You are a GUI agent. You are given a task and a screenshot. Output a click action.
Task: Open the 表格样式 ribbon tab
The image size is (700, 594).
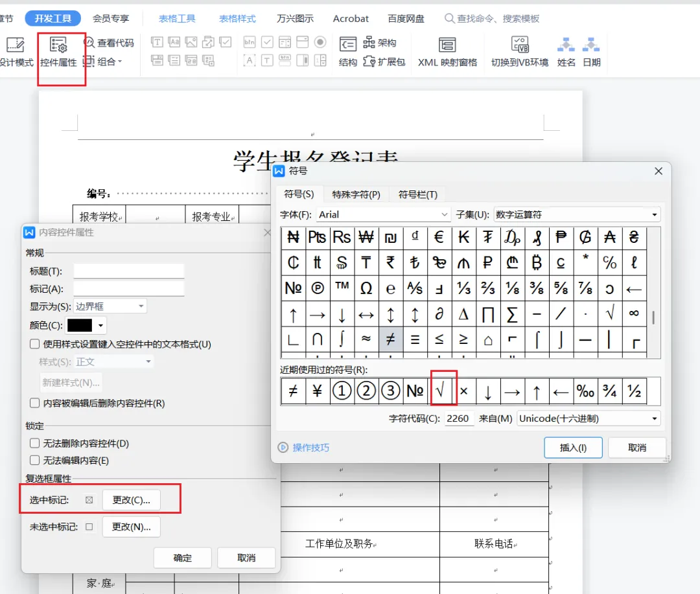tap(237, 19)
